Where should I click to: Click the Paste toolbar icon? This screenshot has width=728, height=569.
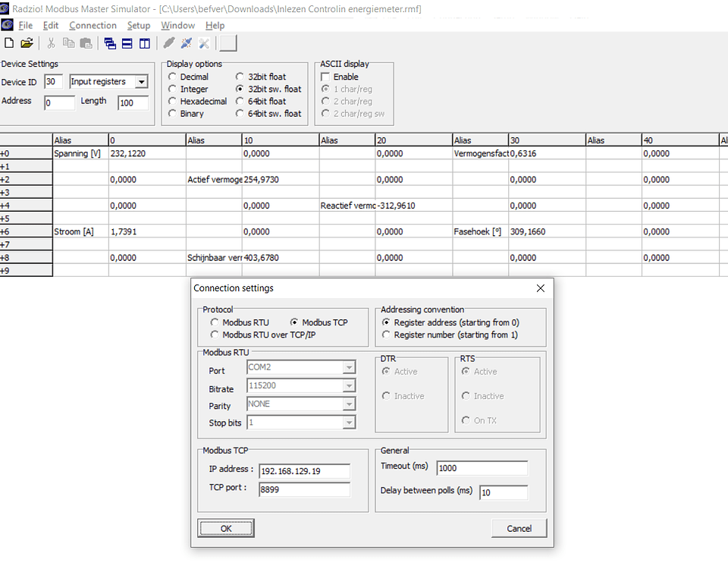tap(86, 43)
